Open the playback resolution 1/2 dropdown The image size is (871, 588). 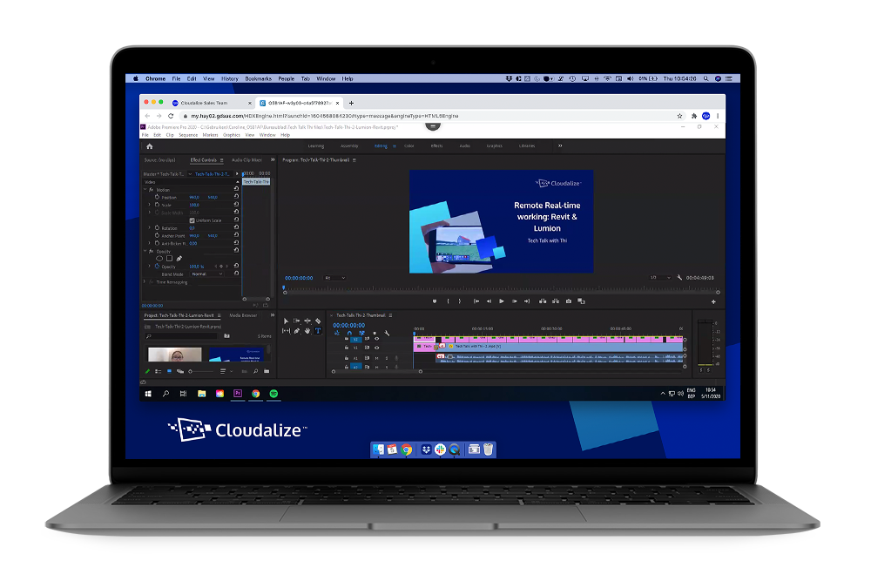(660, 277)
